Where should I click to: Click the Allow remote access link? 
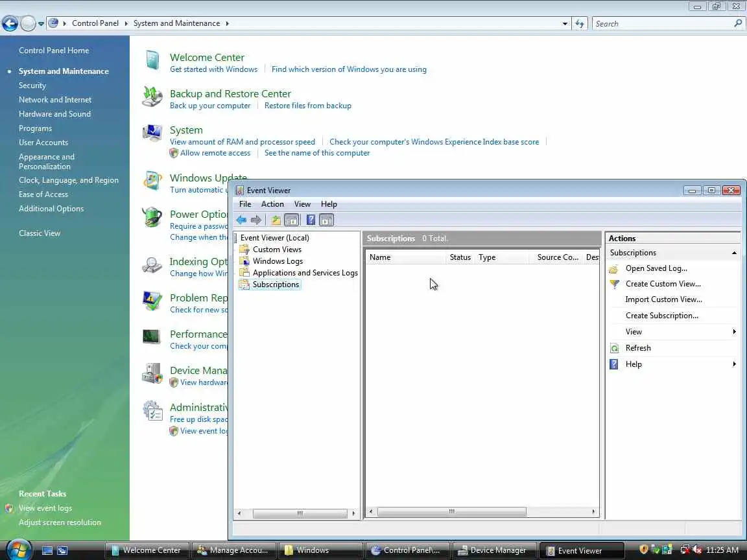click(x=215, y=153)
